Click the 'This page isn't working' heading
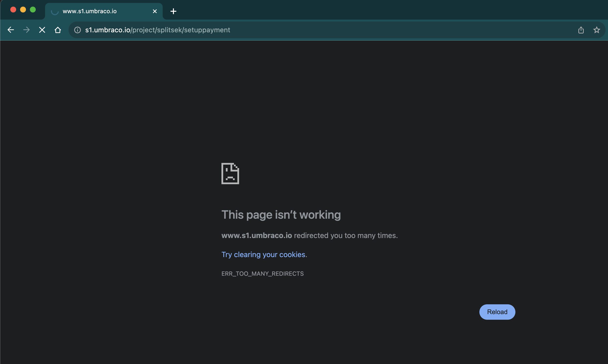Viewport: 608px width, 364px height. (281, 215)
